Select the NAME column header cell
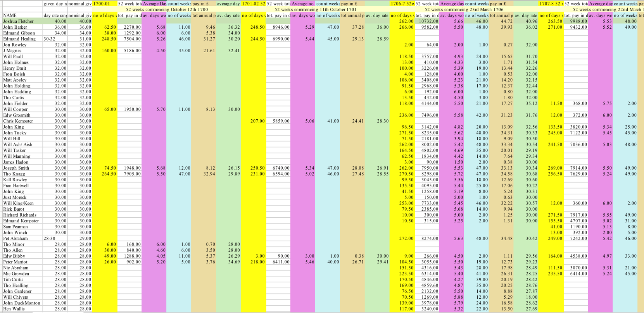Screen dimensions: 644x313 10,15
